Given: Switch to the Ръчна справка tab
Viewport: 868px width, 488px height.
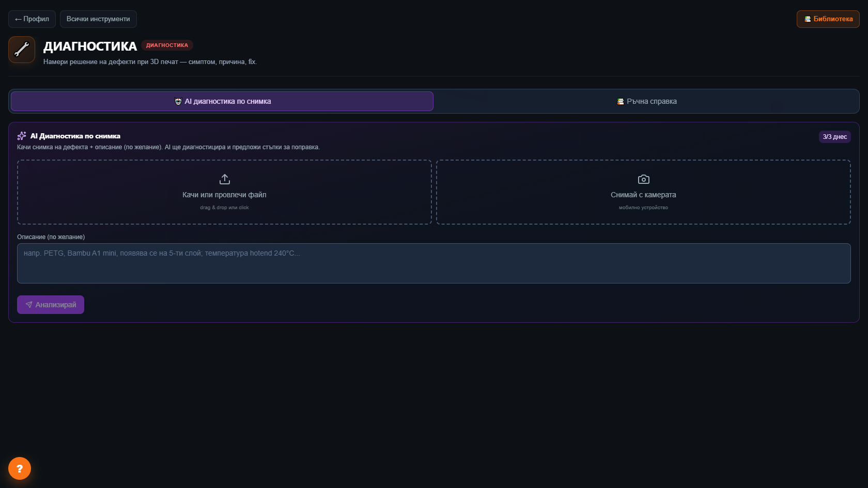Looking at the screenshot, I should [646, 101].
